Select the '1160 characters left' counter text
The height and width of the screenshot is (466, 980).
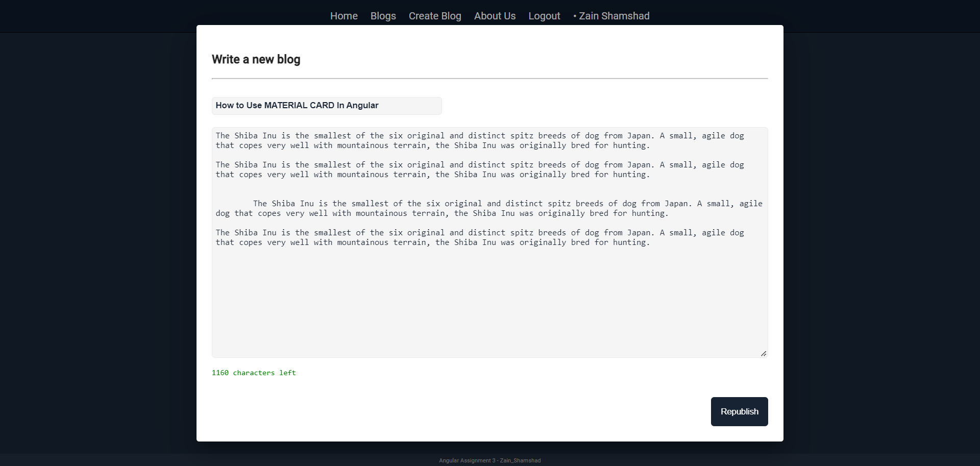254,373
